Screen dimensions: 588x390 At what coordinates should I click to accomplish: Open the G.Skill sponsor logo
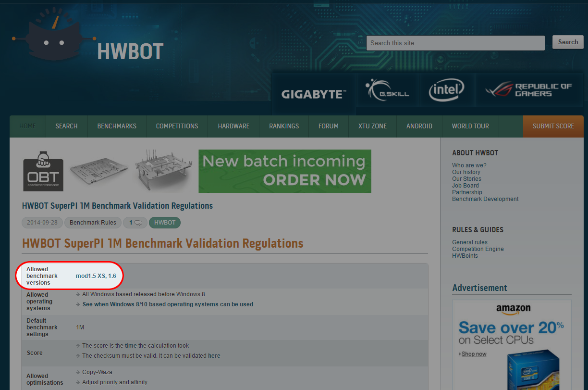(x=388, y=90)
